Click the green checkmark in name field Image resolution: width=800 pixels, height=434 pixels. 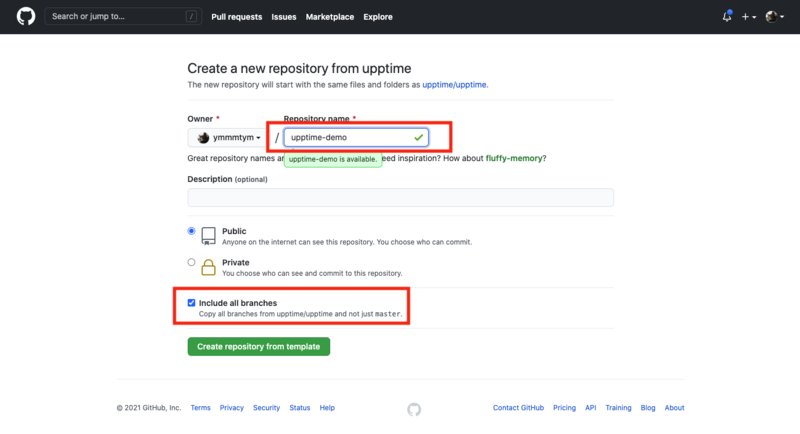pyautogui.click(x=419, y=137)
